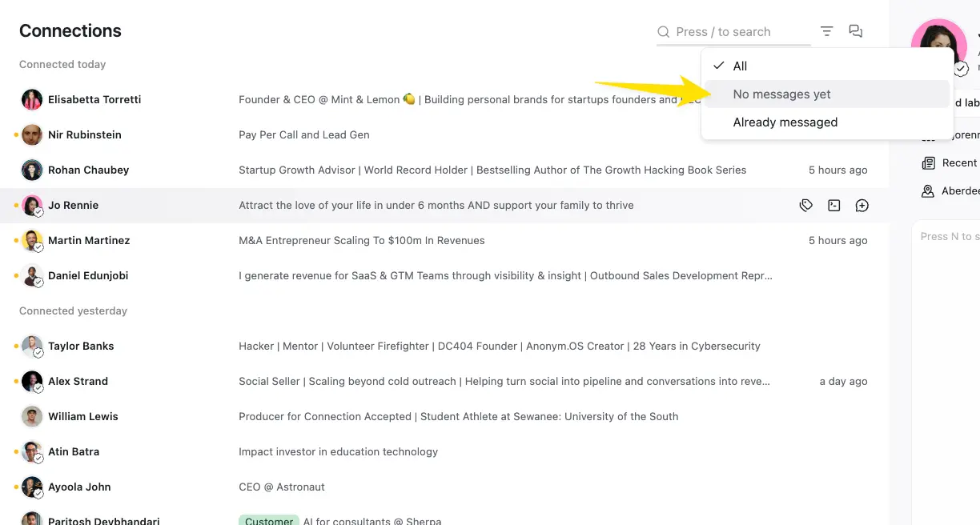Open Martin Martinez's connection row
Viewport: 980px width, 525px height.
point(444,240)
